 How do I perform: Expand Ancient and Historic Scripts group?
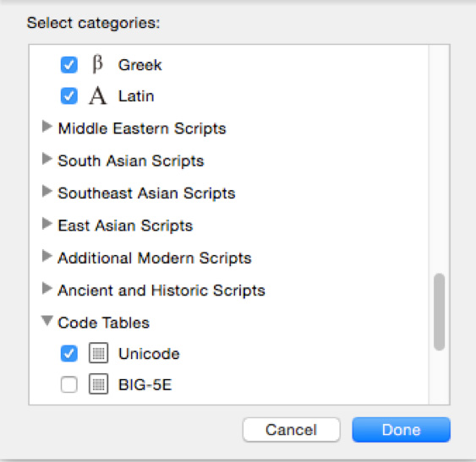tap(47, 289)
